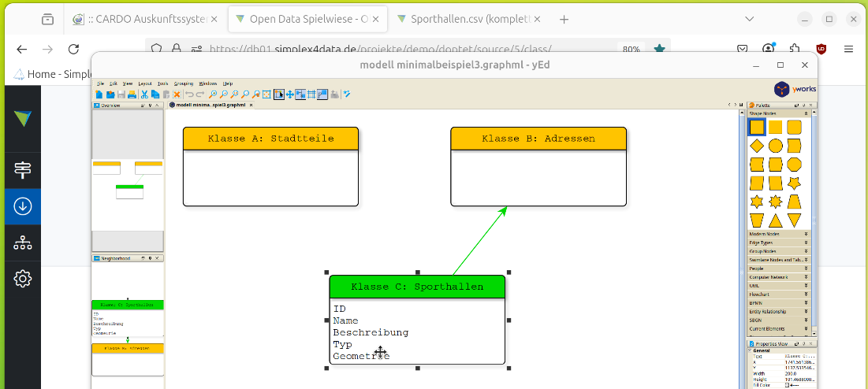Click the orange Delete X icon in yEd toolbar

point(177,94)
